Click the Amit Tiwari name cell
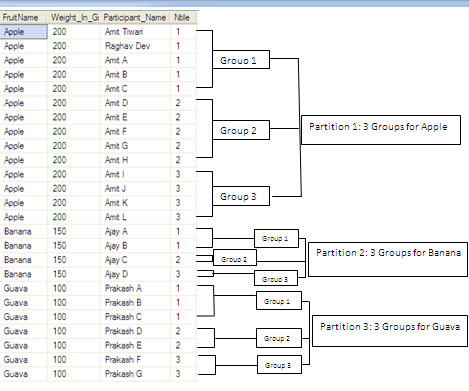The image size is (469, 391). (135, 32)
